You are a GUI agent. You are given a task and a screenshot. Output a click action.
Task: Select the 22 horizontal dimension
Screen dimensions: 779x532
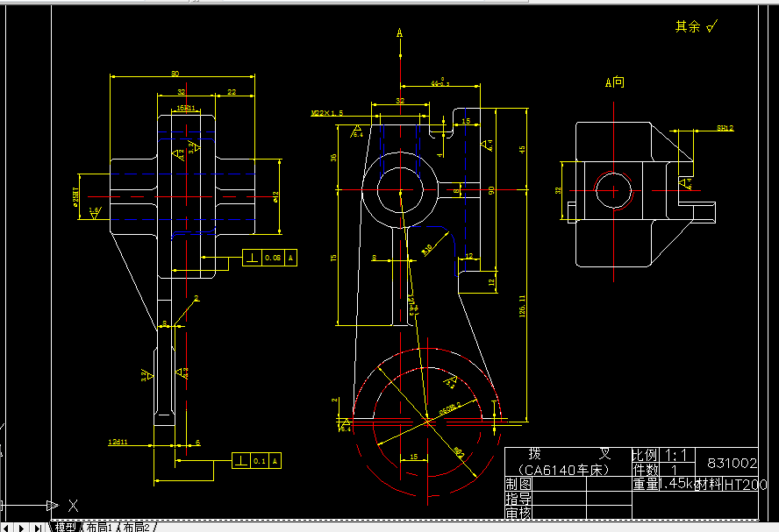click(232, 92)
